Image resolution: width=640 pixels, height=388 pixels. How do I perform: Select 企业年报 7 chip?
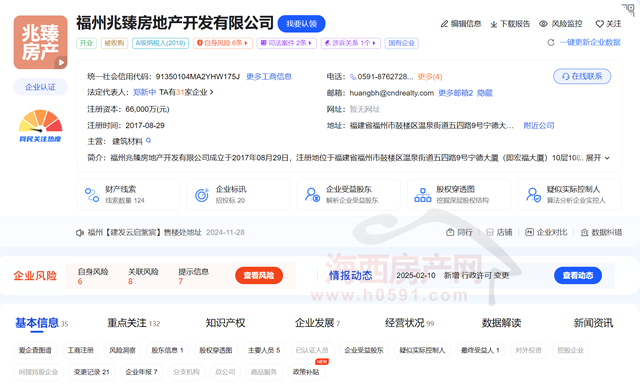[141, 372]
